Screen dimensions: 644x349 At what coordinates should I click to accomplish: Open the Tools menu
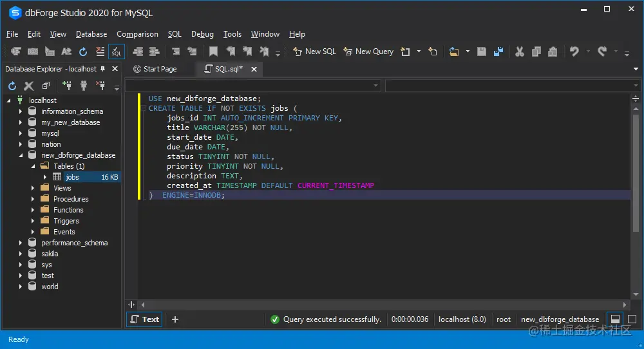coord(232,34)
